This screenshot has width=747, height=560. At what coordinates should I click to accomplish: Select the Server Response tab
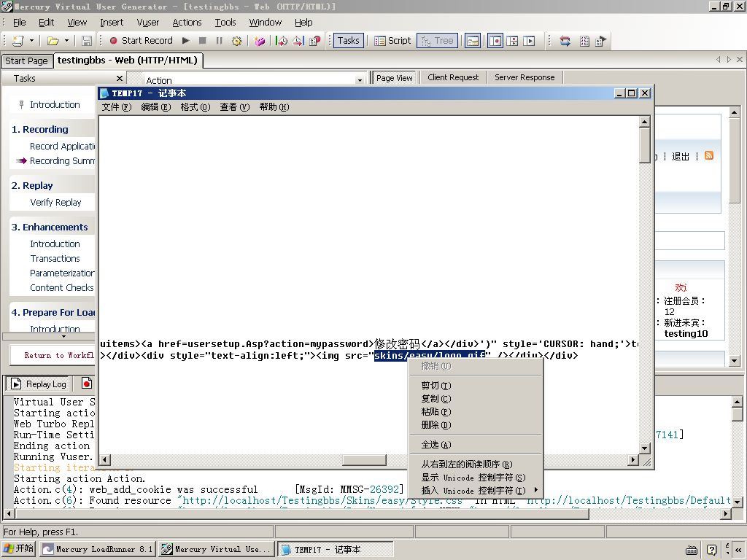(524, 77)
